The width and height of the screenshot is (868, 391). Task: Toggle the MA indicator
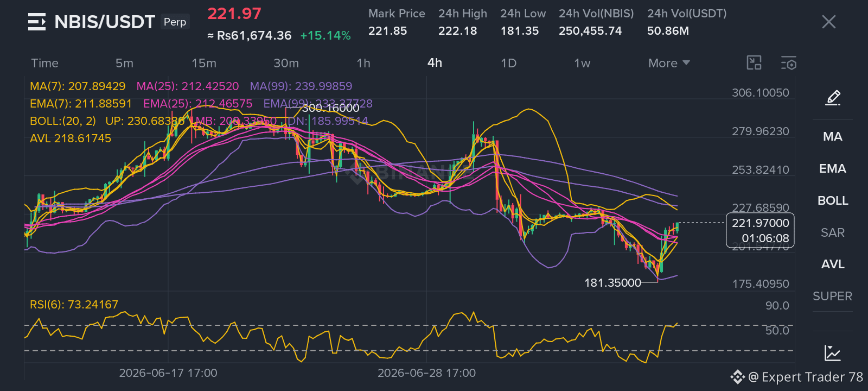(833, 136)
